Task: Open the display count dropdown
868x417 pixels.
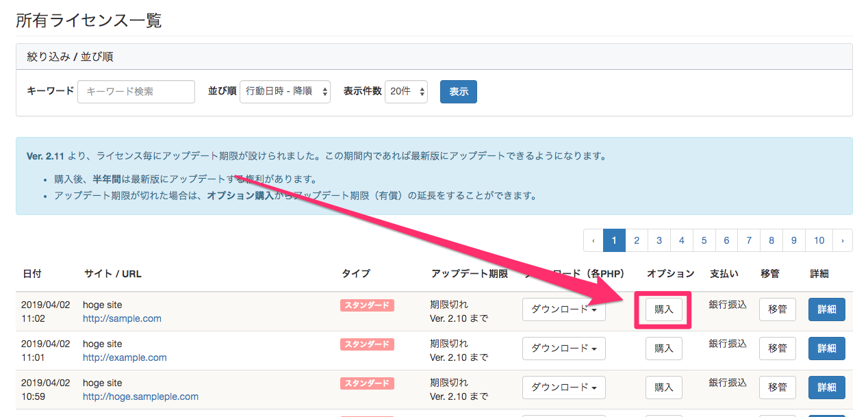Action: pos(406,92)
